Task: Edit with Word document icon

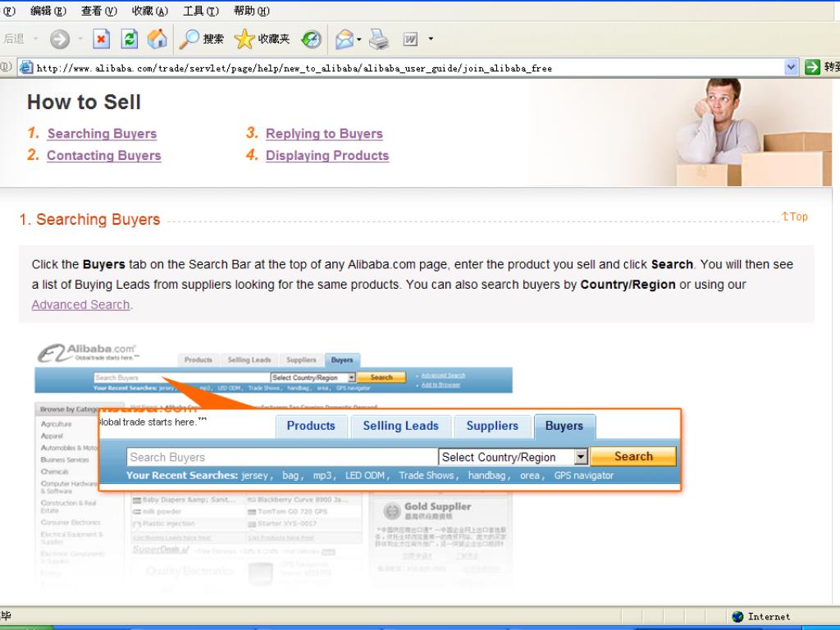Action: 410,39
